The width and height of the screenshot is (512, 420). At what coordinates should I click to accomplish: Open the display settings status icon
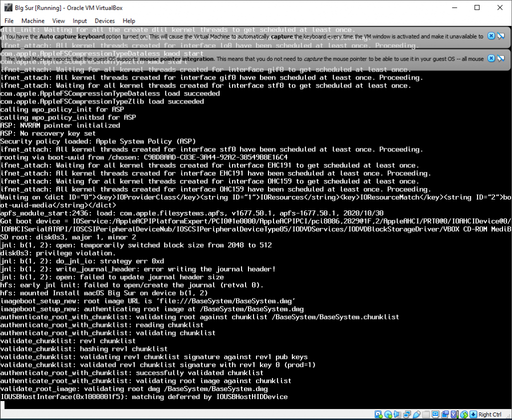[x=434, y=414]
